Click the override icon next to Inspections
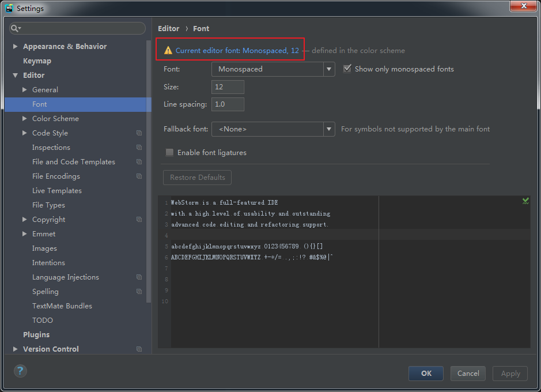The width and height of the screenshot is (541, 392). (x=138, y=148)
